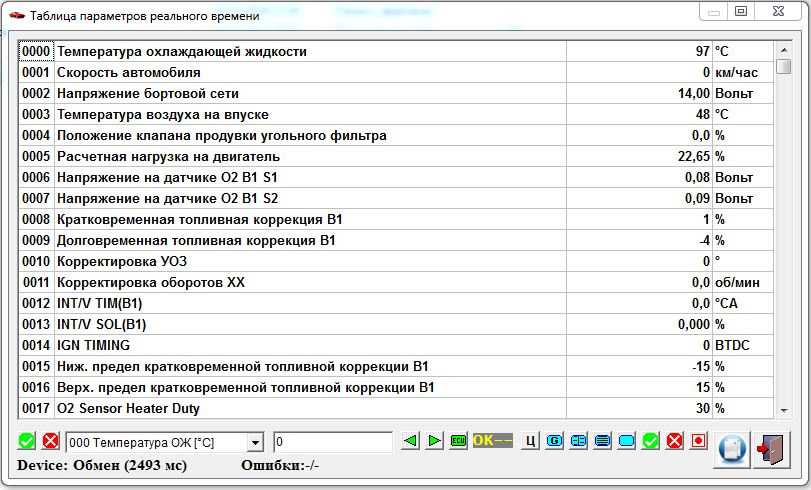Click the plain blue rounded rectangle icon
This screenshot has width=811, height=490.
click(626, 441)
